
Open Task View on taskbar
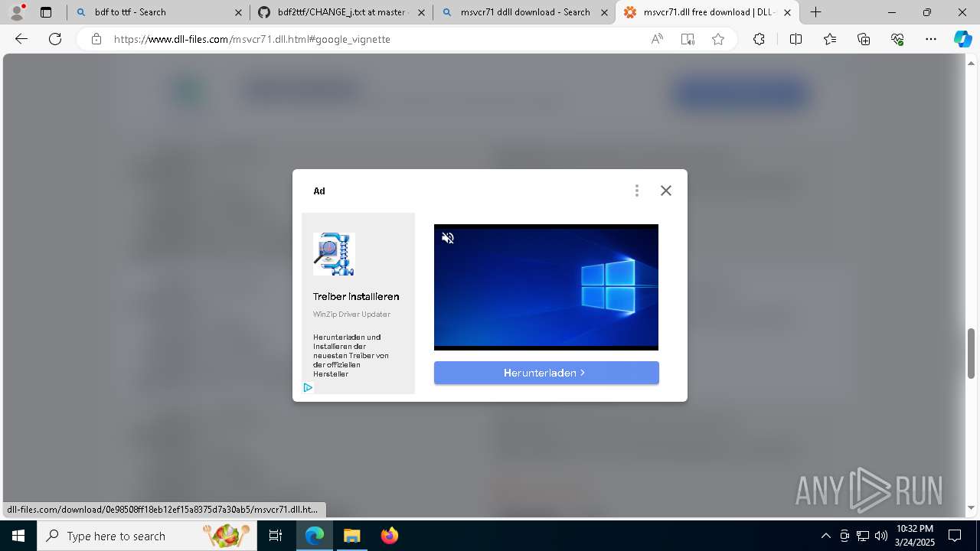click(x=276, y=536)
